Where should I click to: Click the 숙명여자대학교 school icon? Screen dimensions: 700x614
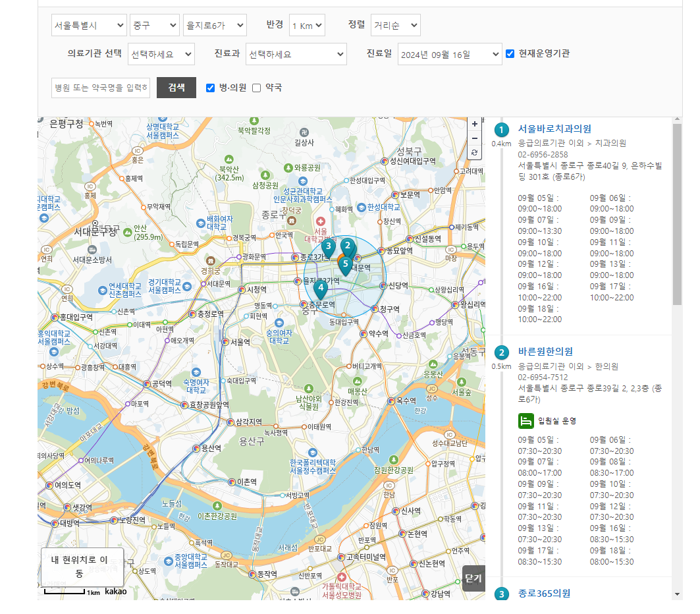coord(196,372)
